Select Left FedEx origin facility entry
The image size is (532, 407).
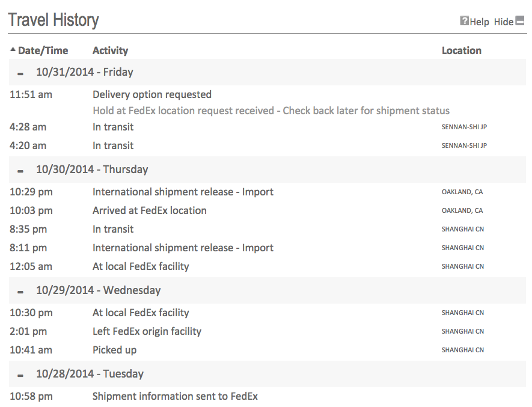click(147, 331)
